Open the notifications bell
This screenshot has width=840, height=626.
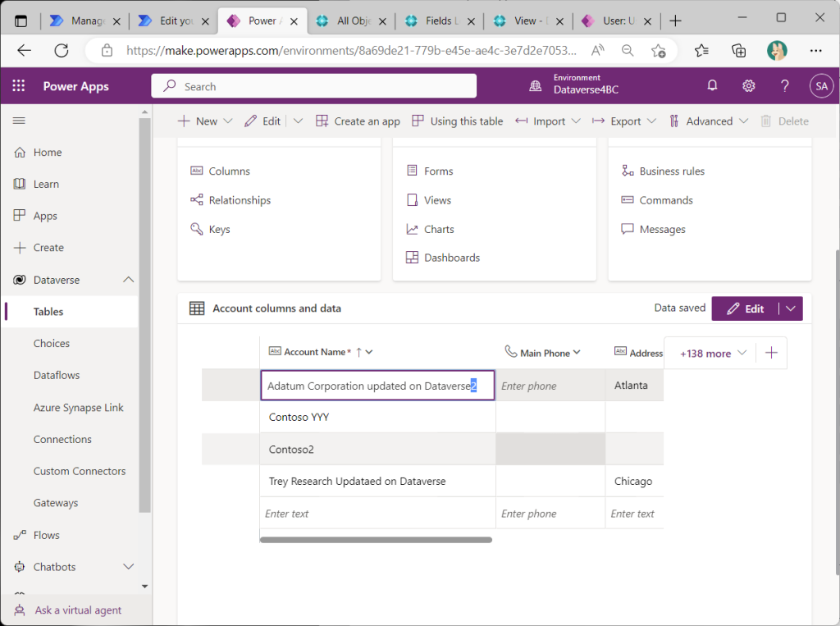pyautogui.click(x=712, y=86)
